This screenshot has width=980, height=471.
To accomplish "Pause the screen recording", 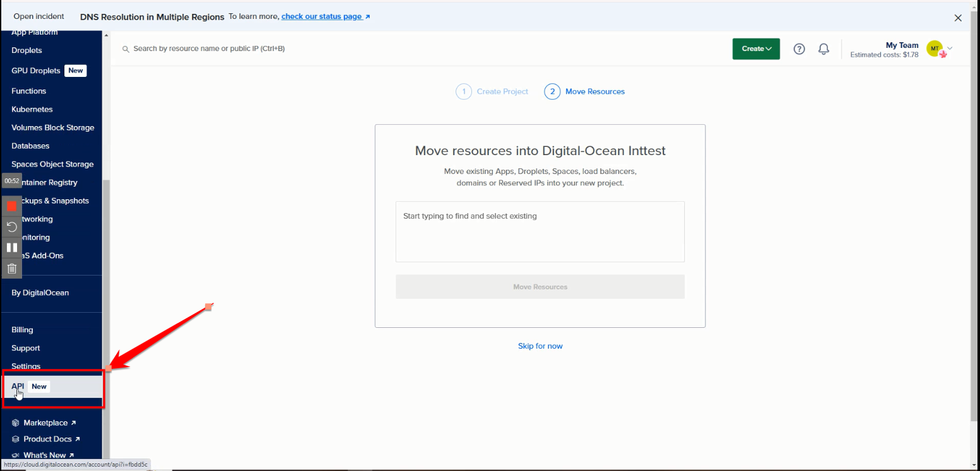I will [11, 248].
